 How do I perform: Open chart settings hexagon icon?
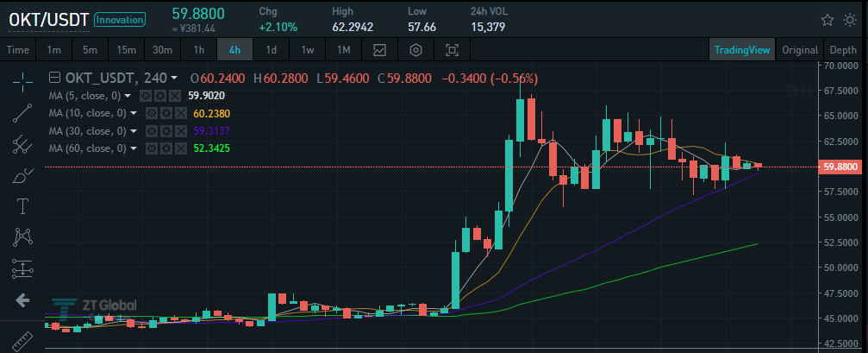click(x=415, y=50)
